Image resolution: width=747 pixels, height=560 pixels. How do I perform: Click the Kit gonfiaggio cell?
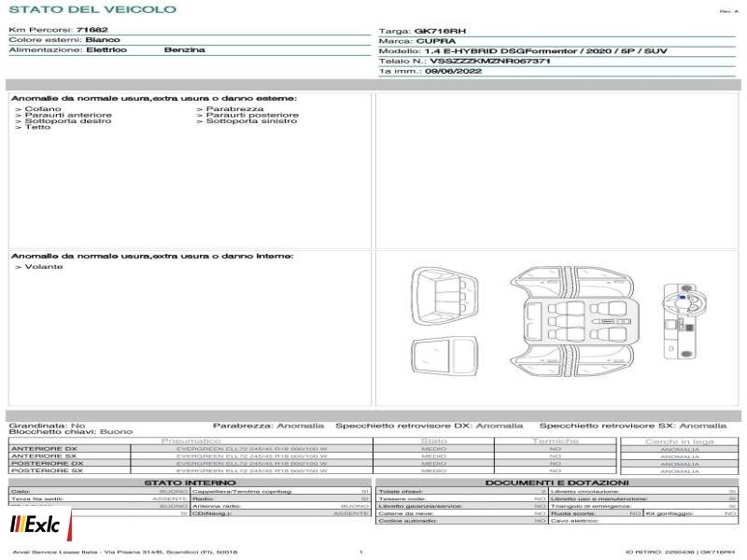click(691, 513)
